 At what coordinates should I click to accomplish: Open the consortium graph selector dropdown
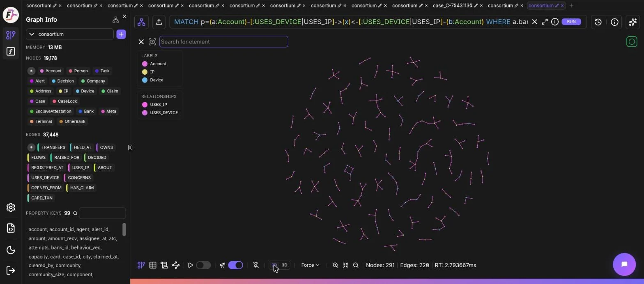[70, 34]
